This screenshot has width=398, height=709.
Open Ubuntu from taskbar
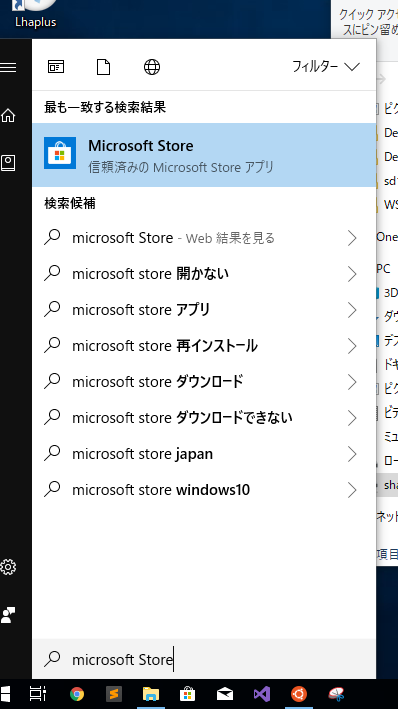(x=298, y=694)
